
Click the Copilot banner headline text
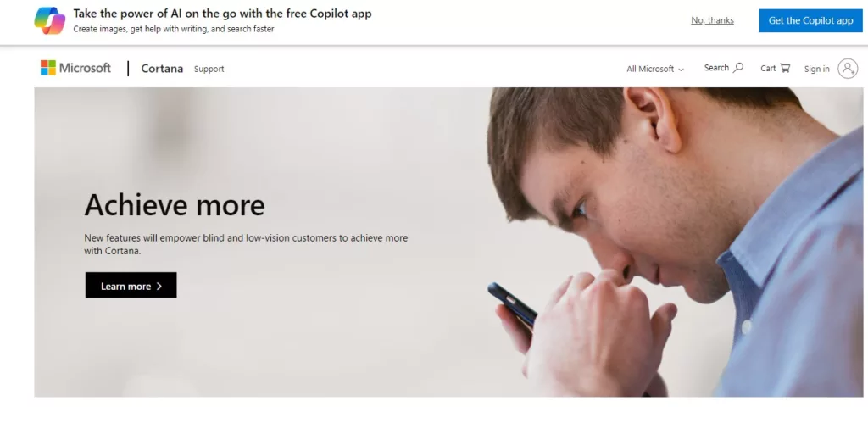[223, 14]
